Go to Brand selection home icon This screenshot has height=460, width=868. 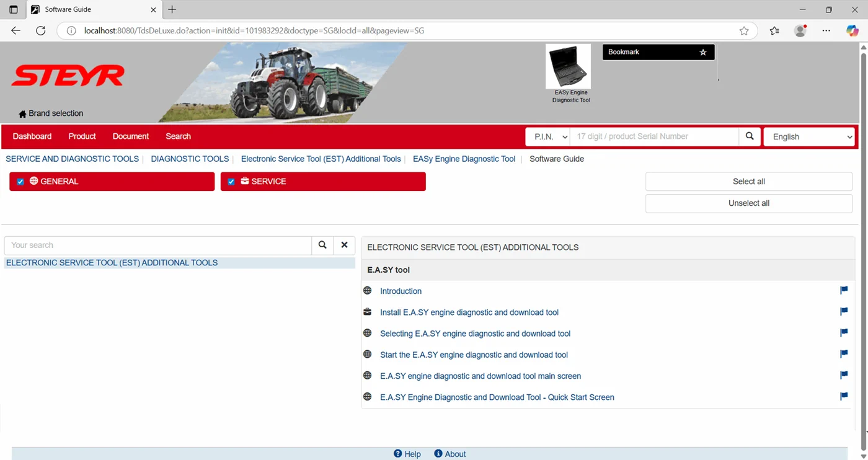coord(22,114)
